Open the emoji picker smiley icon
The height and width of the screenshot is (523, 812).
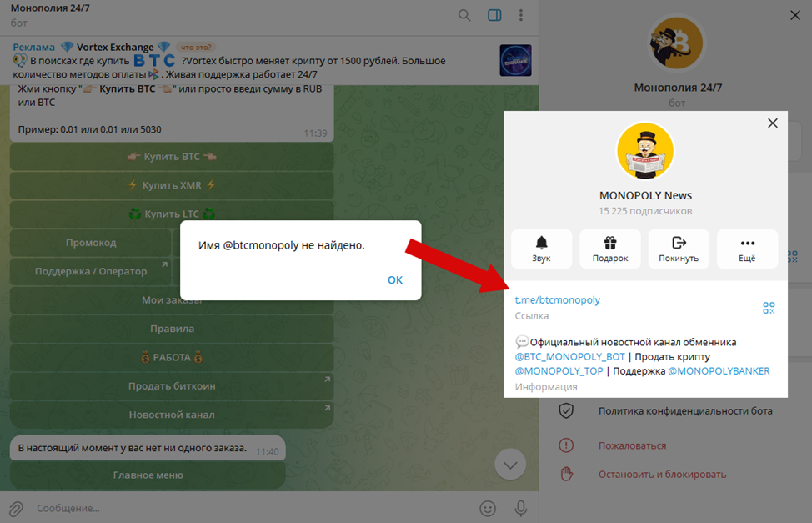tap(488, 509)
